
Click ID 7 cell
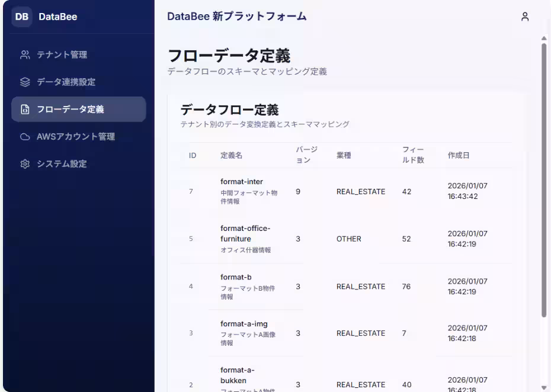(x=191, y=191)
